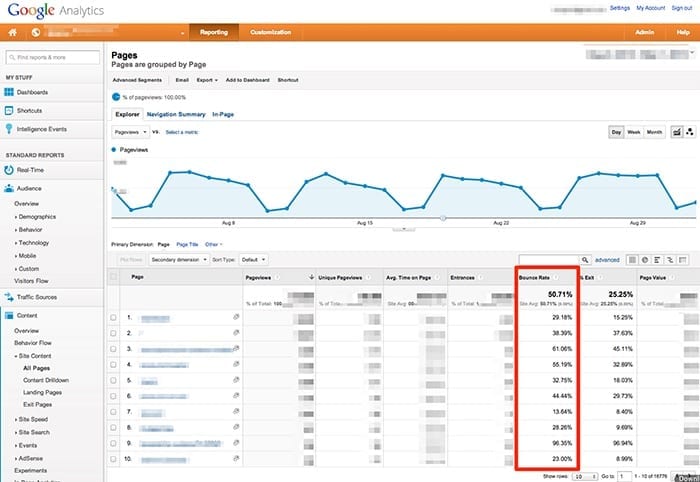Check the row 10 checkbox
The height and width of the screenshot is (482, 700).
coord(113,459)
